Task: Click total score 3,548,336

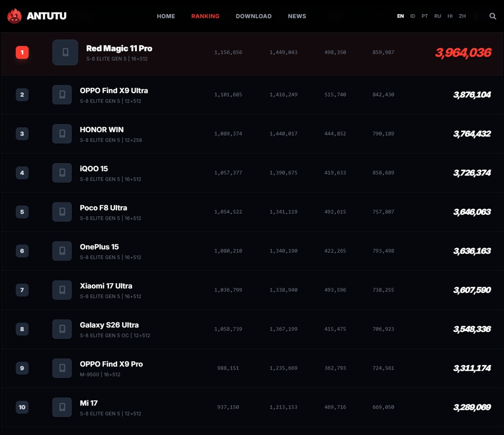Action: click(472, 329)
